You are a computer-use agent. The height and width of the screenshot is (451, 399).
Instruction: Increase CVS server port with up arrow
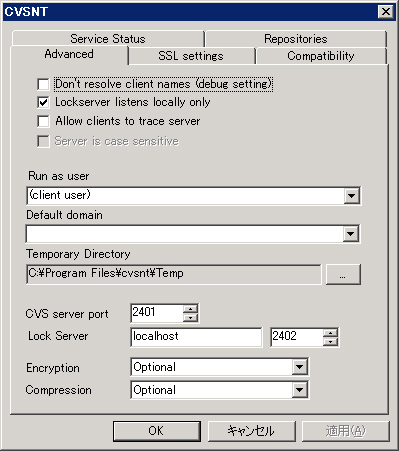coord(190,309)
